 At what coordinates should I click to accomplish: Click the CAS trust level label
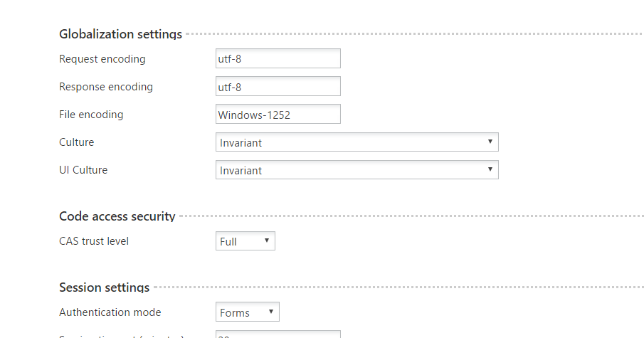click(x=93, y=241)
